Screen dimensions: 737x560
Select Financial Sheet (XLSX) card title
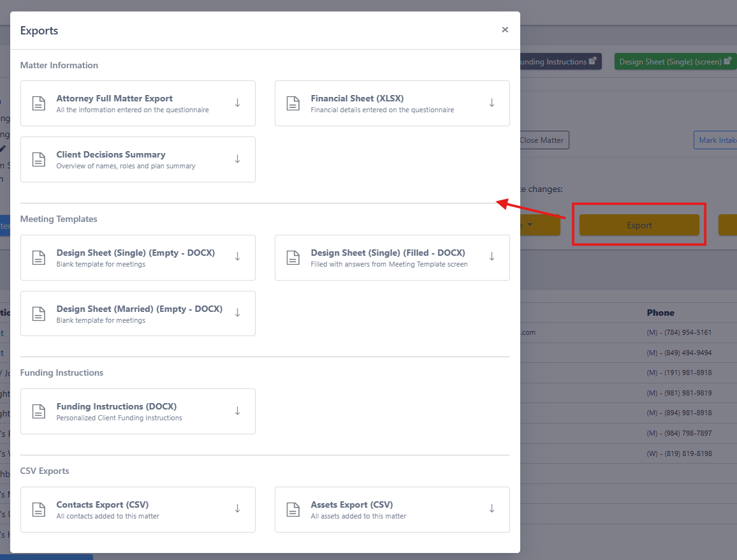[357, 98]
